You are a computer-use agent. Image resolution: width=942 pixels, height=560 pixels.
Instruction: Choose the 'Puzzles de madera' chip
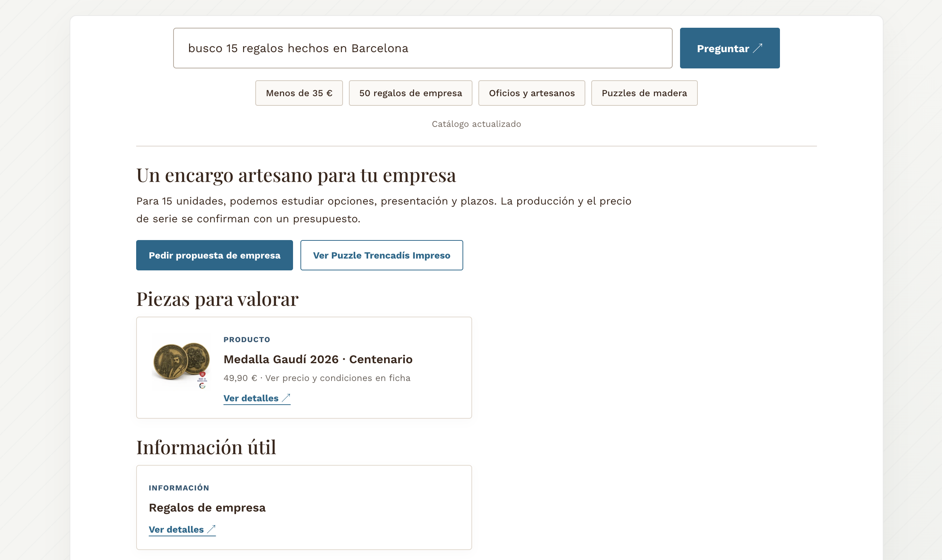[x=644, y=93]
